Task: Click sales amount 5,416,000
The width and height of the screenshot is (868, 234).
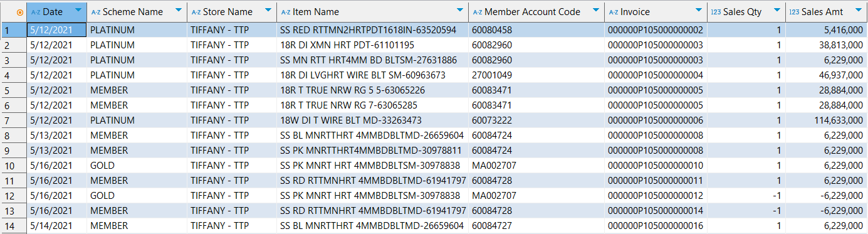Action: 827,30
